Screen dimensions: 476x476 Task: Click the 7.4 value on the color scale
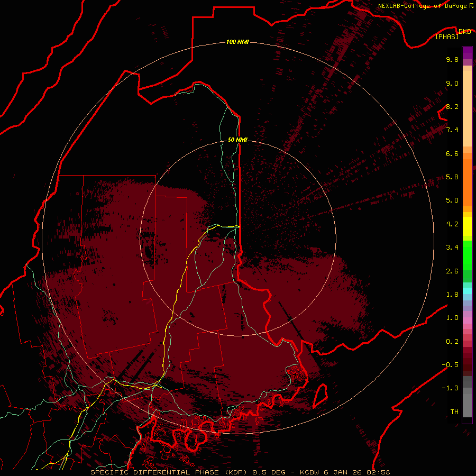click(452, 130)
